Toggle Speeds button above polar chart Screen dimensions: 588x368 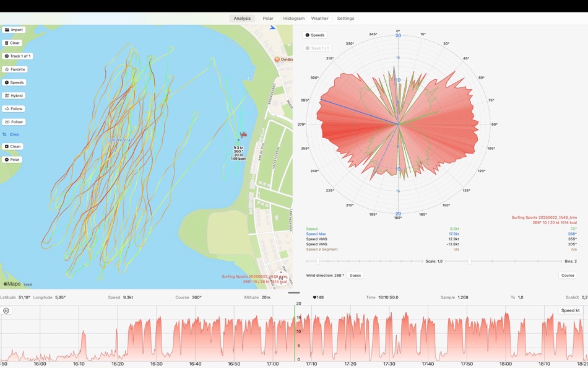[x=314, y=35]
